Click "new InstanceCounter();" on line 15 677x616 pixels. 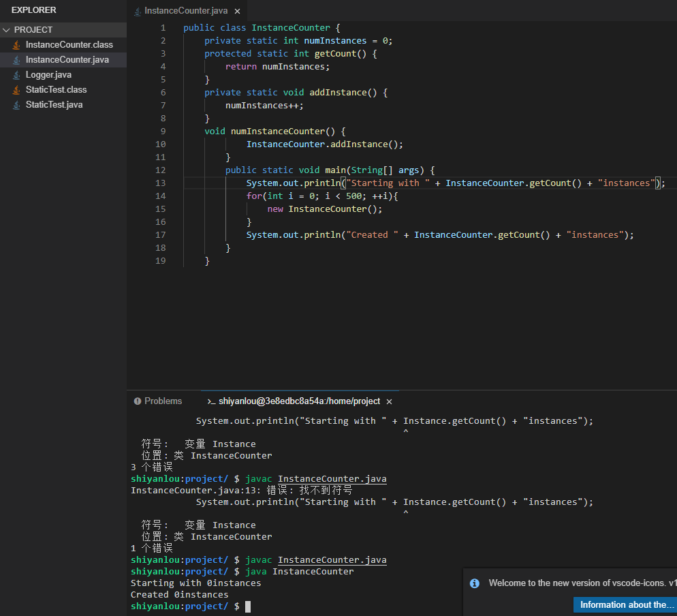[325, 209]
